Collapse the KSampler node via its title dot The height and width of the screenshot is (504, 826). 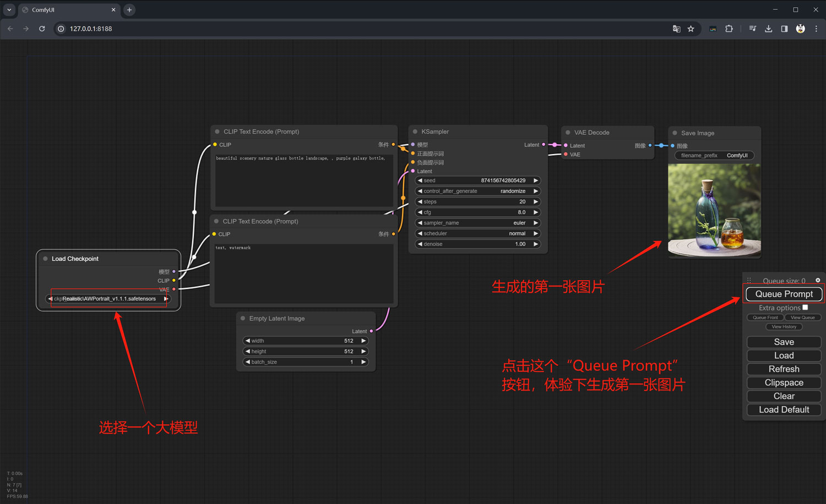414,132
